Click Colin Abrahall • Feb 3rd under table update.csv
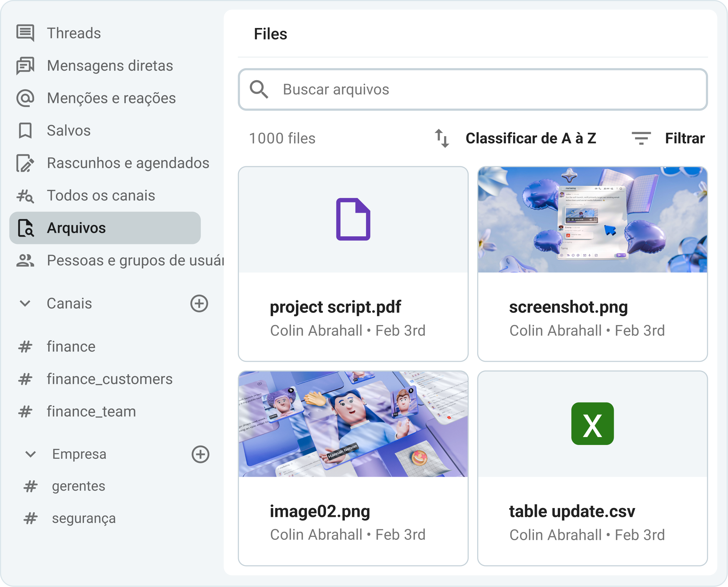This screenshot has height=587, width=728. pos(587,535)
